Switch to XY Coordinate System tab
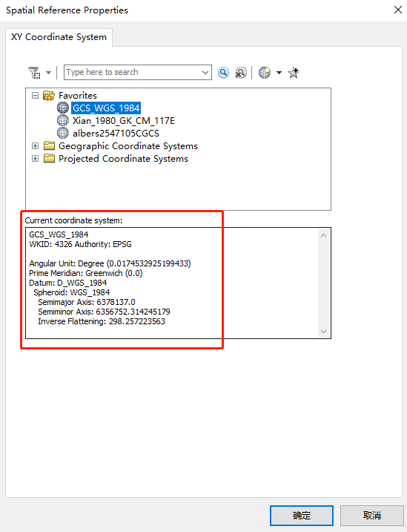407x532 pixels. (x=59, y=37)
